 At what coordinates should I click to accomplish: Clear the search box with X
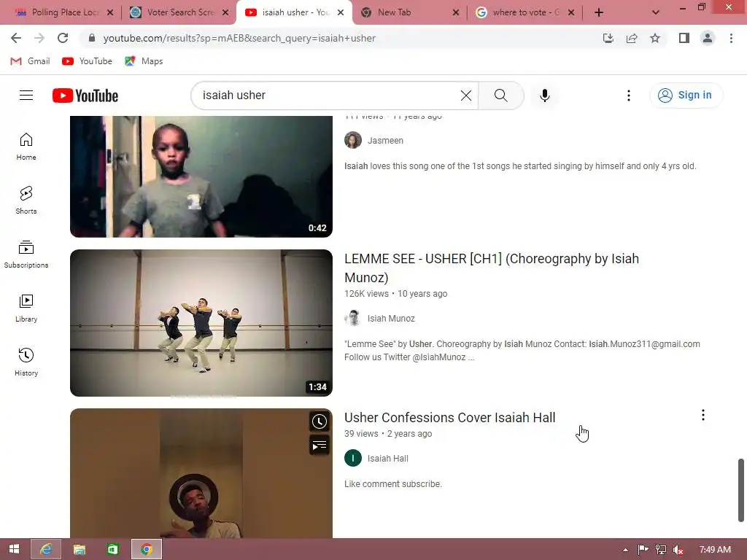pyautogui.click(x=466, y=96)
